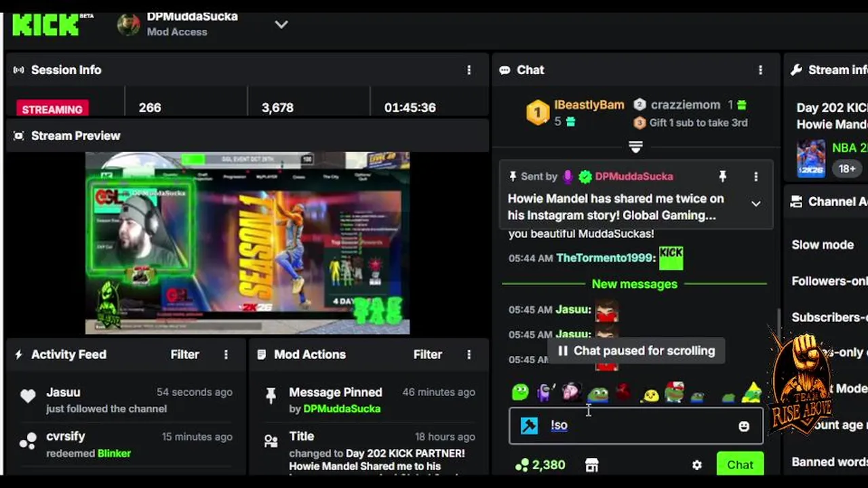Click the 3,678 followers count
This screenshot has width=868, height=488.
(277, 108)
